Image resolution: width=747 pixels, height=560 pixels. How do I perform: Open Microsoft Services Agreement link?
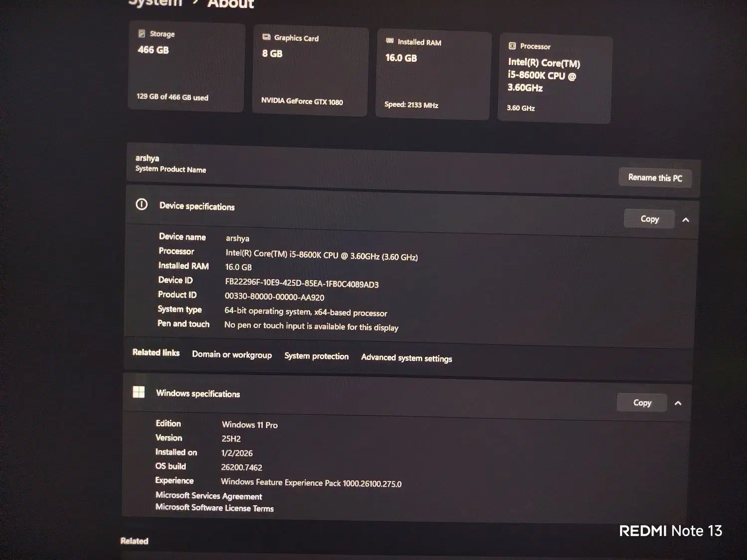209,496
